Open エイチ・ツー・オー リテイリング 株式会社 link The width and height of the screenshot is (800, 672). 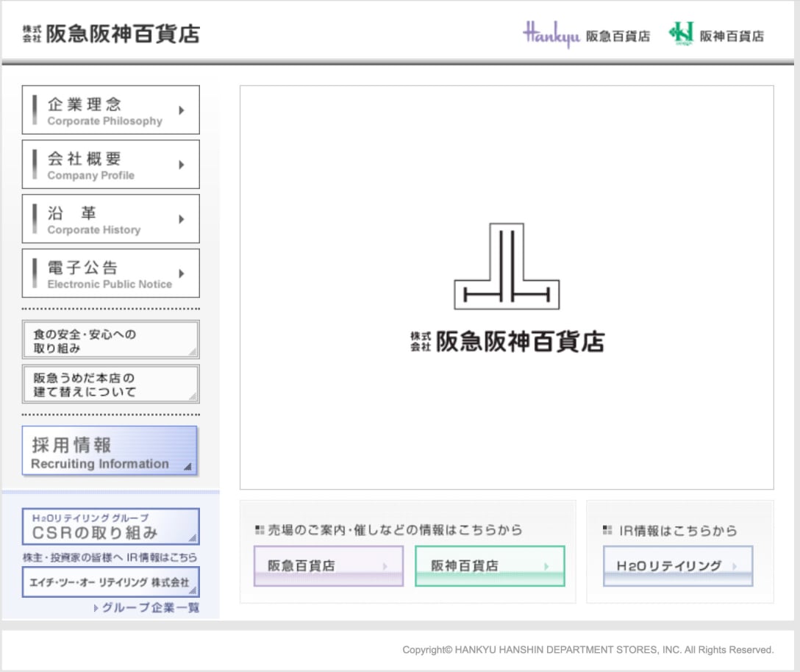click(111, 582)
